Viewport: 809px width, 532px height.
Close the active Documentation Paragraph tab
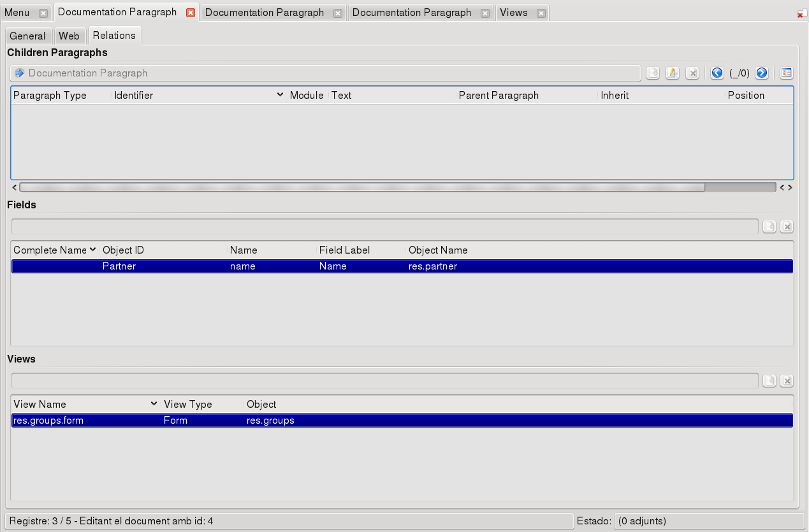(x=190, y=13)
